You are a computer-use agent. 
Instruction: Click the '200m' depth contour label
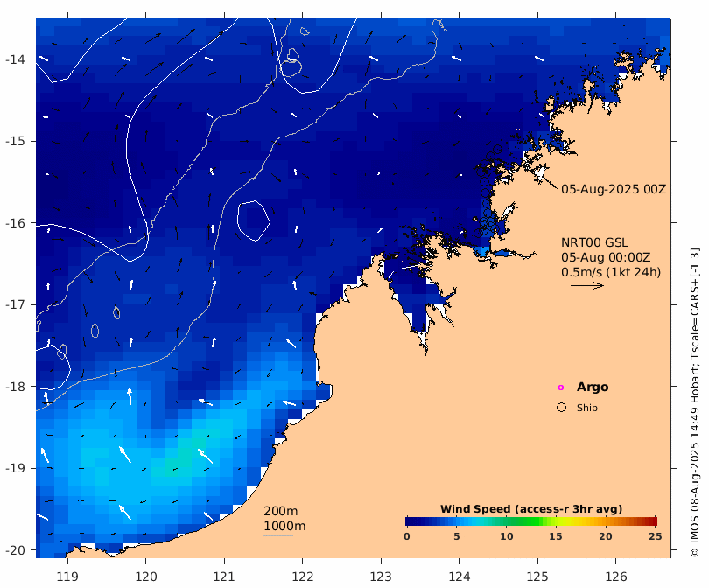pos(280,511)
